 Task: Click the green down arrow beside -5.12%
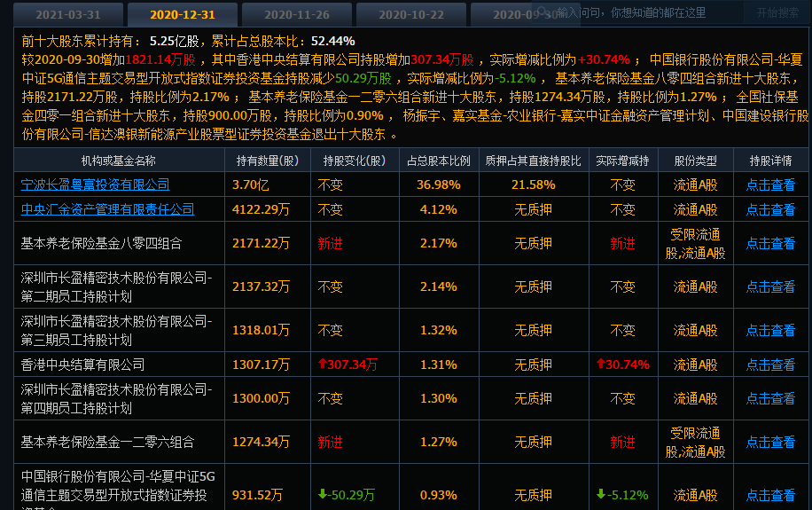tap(601, 494)
